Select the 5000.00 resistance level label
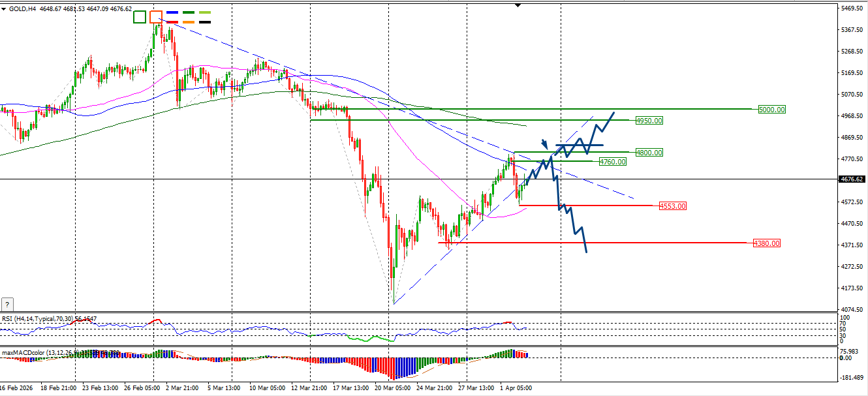868x396 pixels. (772, 110)
